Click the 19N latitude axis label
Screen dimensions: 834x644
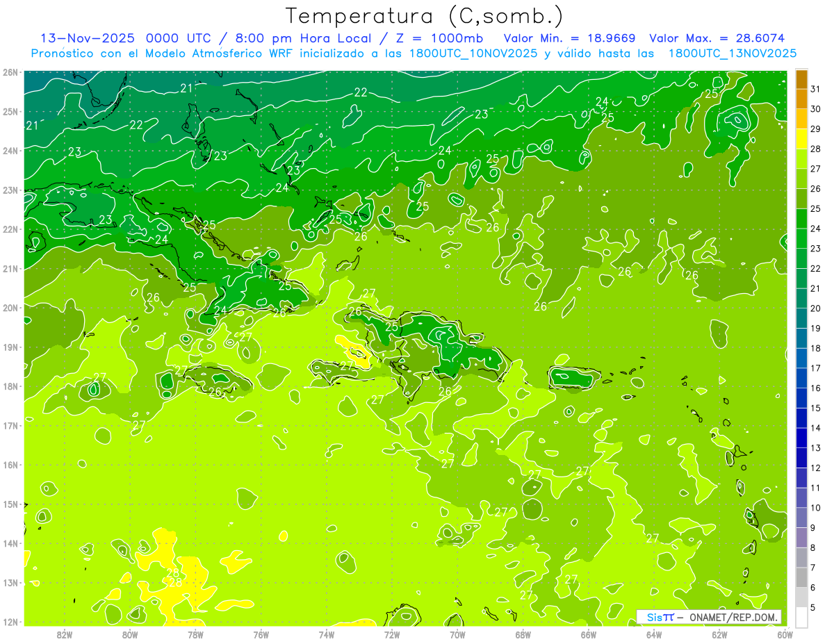pos(10,347)
